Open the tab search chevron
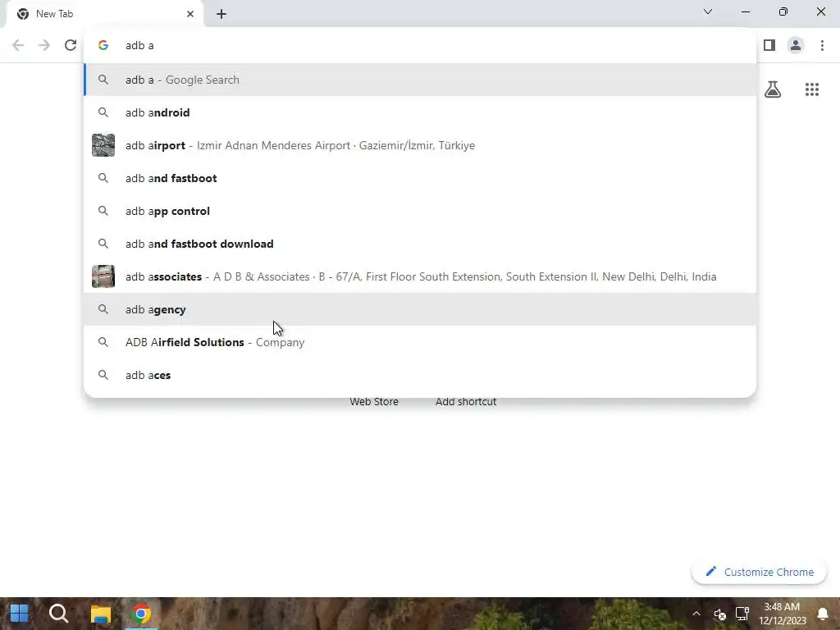The image size is (840, 630). 708,11
